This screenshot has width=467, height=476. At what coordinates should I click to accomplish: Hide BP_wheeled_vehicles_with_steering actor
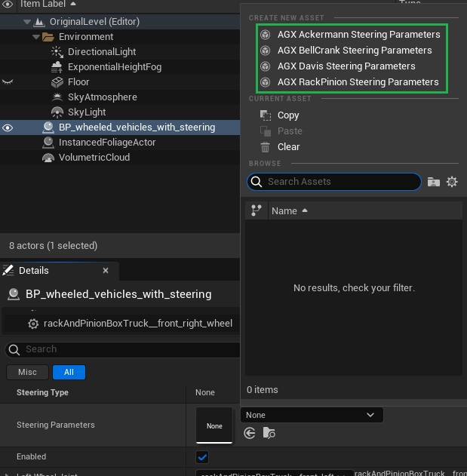pos(8,127)
